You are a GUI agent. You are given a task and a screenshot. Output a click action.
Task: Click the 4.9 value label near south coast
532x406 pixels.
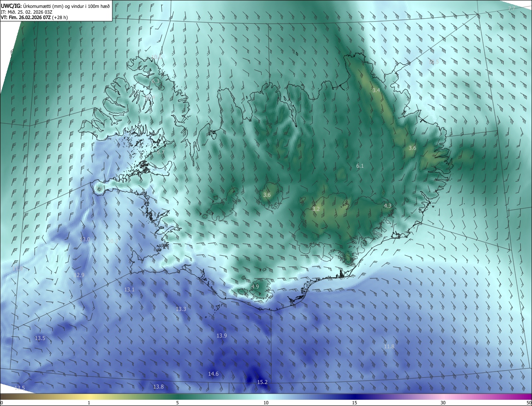coord(255,287)
